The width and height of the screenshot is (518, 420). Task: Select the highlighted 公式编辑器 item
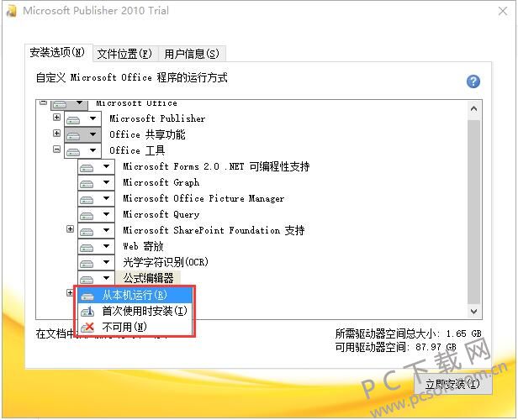point(148,278)
